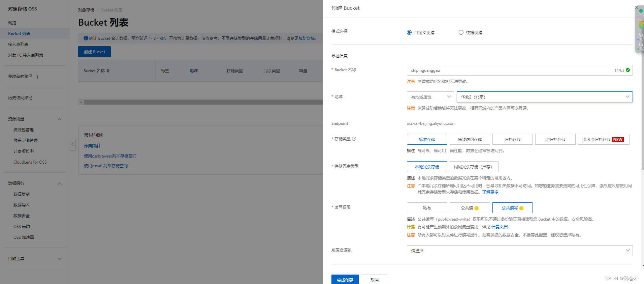This screenshot has height=284, width=644.
Task: Choose 标准存储 storage type
Action: coord(427,139)
